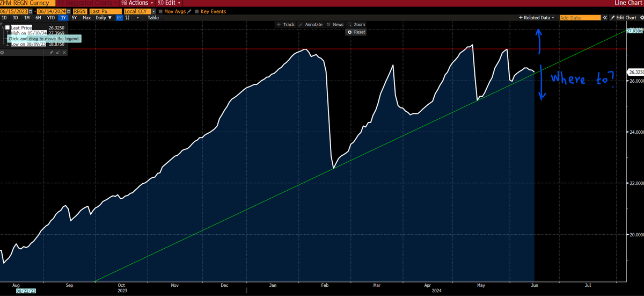Open the Daily periodicity dropdown

[x=104, y=18]
